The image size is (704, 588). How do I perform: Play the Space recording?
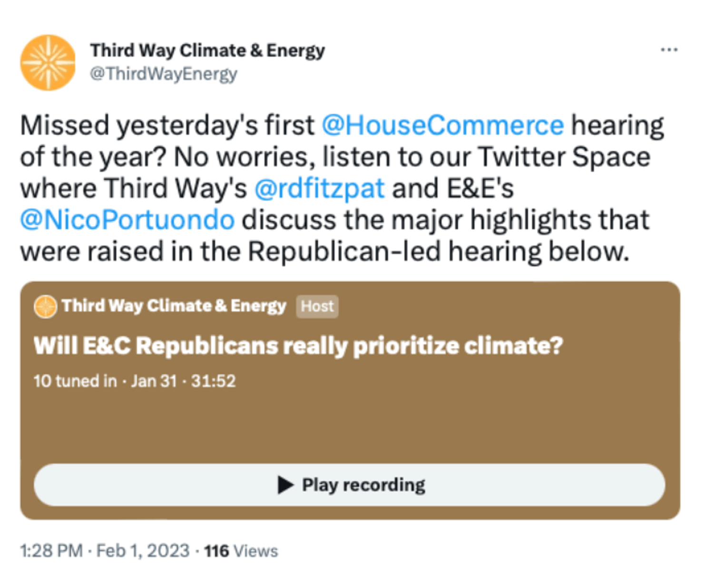tap(350, 485)
